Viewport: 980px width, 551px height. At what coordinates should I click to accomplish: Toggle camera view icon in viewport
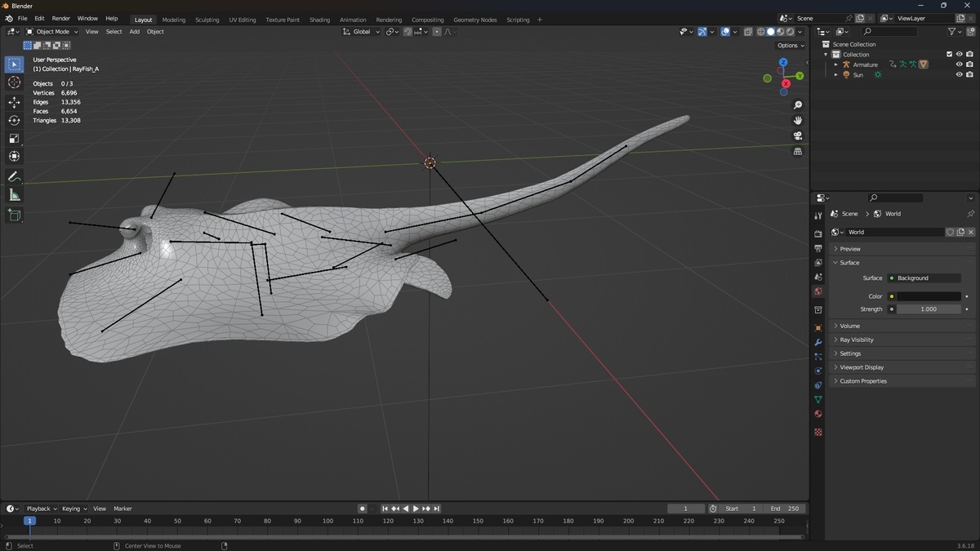click(x=798, y=136)
